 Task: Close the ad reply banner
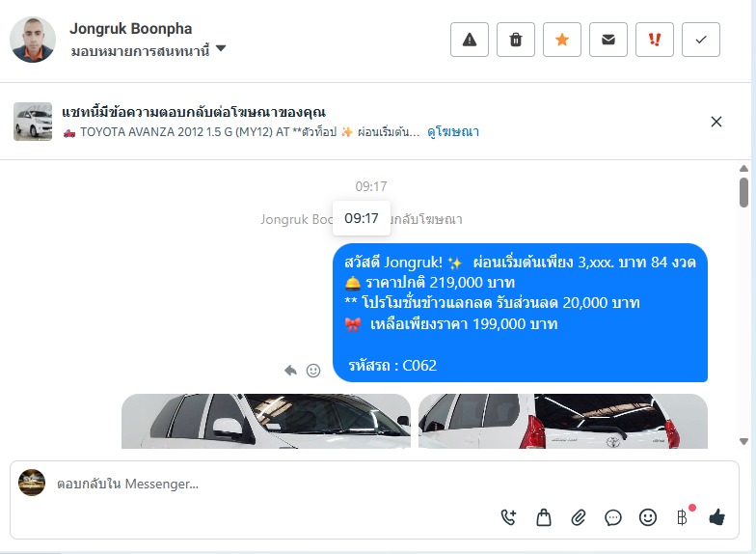[x=715, y=122]
